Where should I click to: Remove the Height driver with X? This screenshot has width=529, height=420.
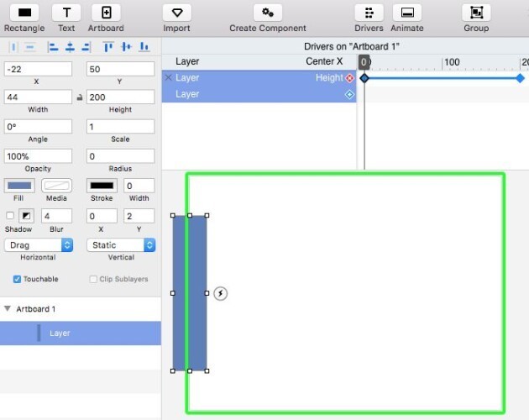point(168,77)
